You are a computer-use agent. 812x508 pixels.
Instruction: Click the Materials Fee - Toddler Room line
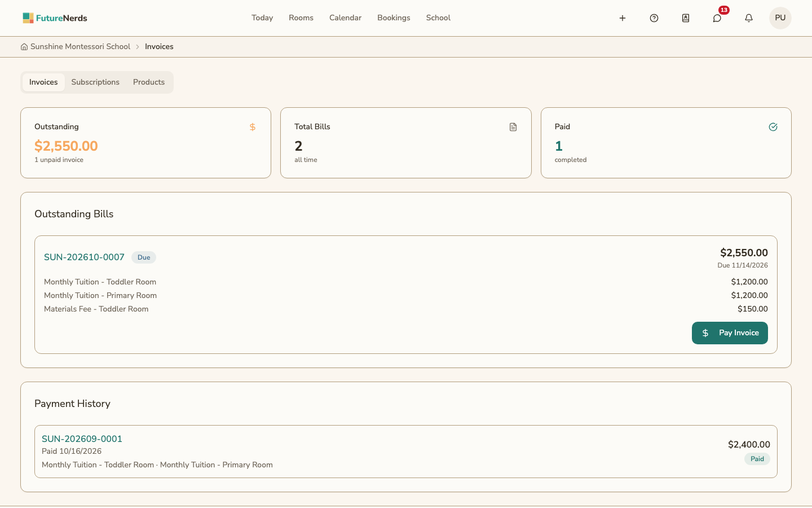click(96, 309)
